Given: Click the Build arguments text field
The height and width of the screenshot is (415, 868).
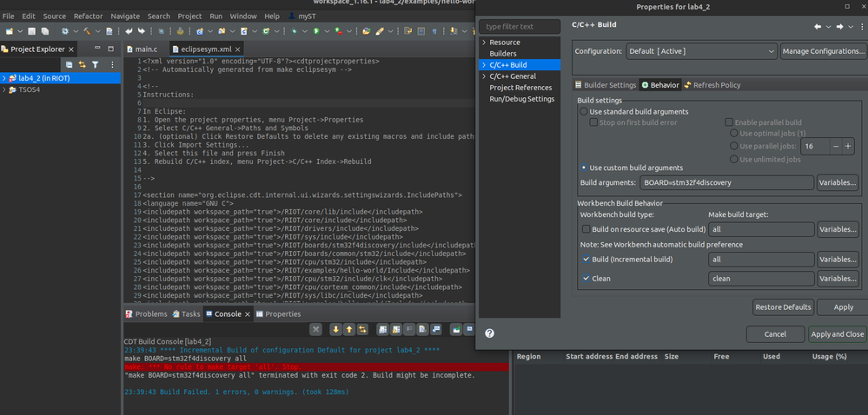Looking at the screenshot, I should (x=726, y=183).
